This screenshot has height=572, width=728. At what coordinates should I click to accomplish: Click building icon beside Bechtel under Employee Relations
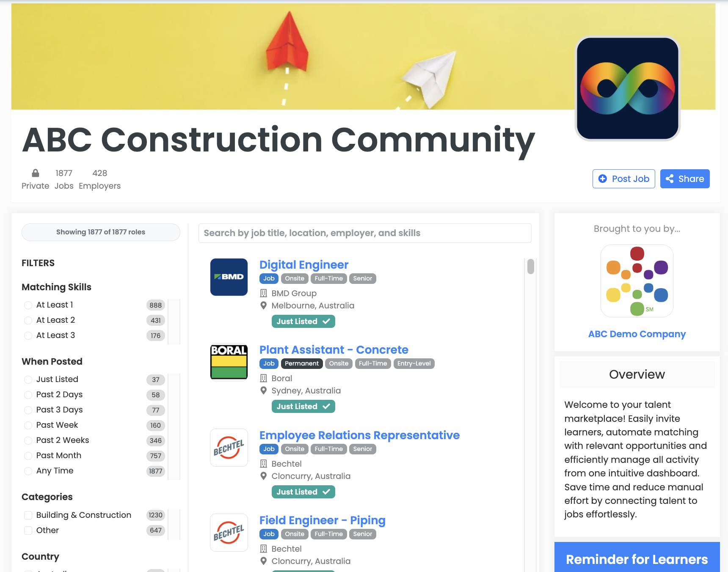(263, 464)
